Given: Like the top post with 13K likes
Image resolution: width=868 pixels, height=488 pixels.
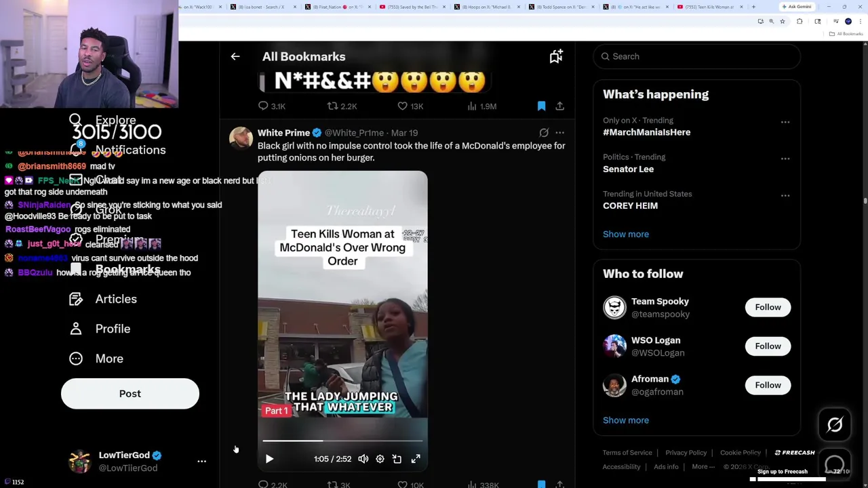Looking at the screenshot, I should 410,106.
